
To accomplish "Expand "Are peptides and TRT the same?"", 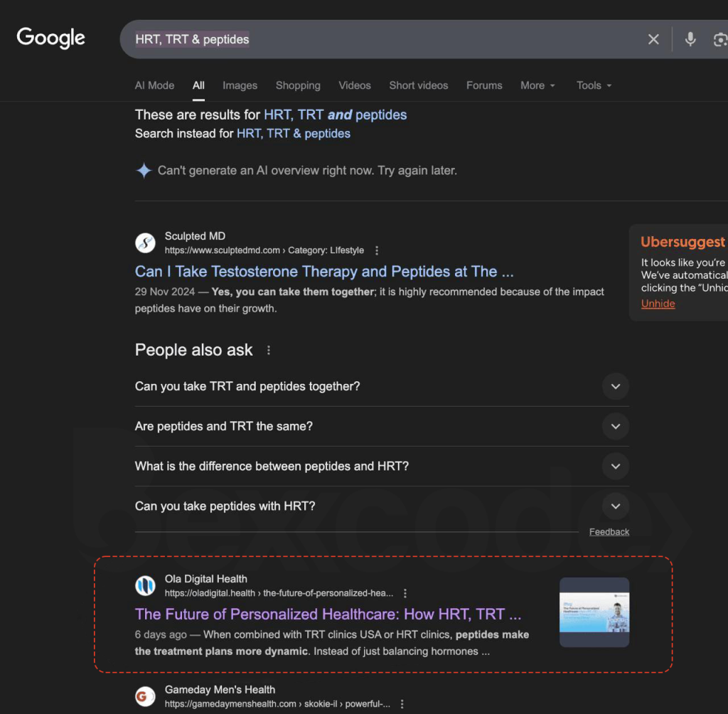I will click(x=615, y=426).
